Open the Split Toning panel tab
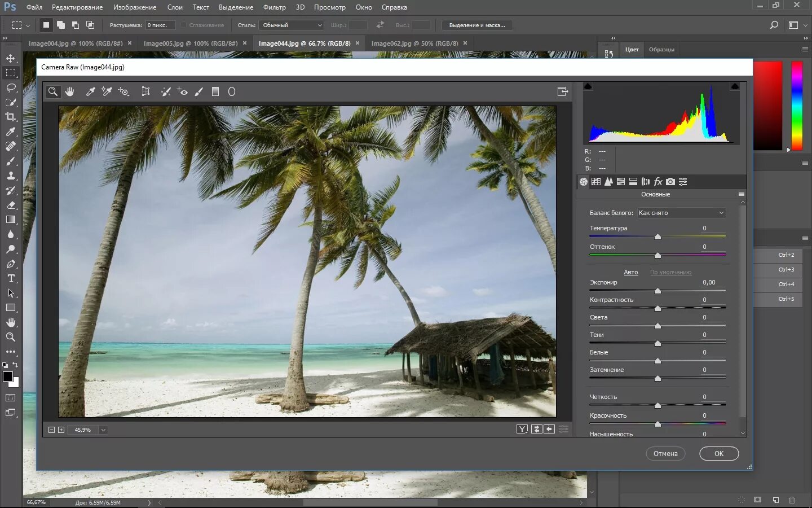 633,182
